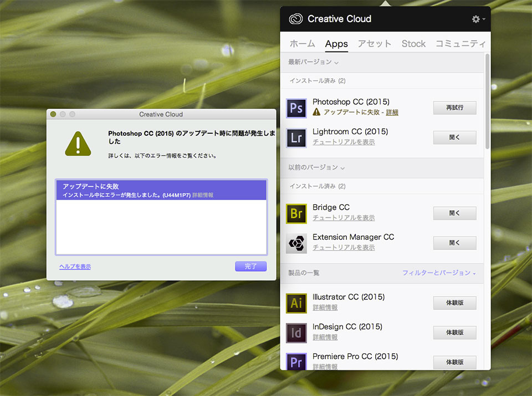
Task: Select the Apps tab
Action: (336, 44)
